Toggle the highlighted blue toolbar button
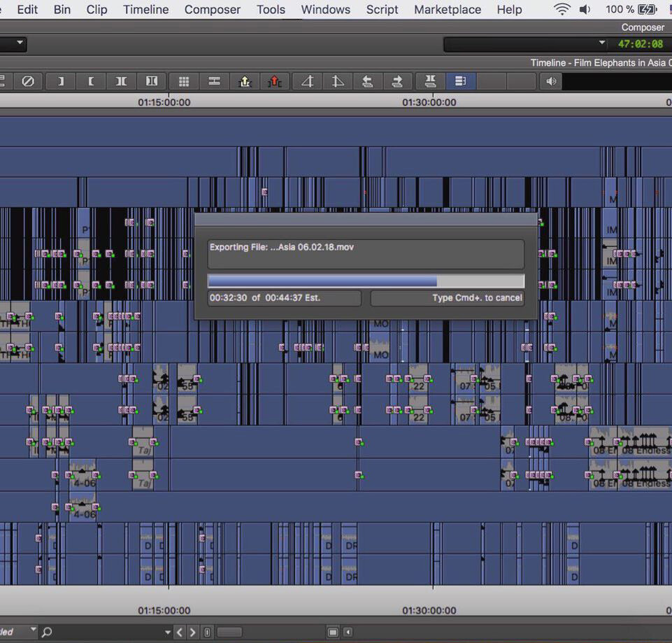Viewport: 672px width, 643px height. pyautogui.click(x=461, y=81)
